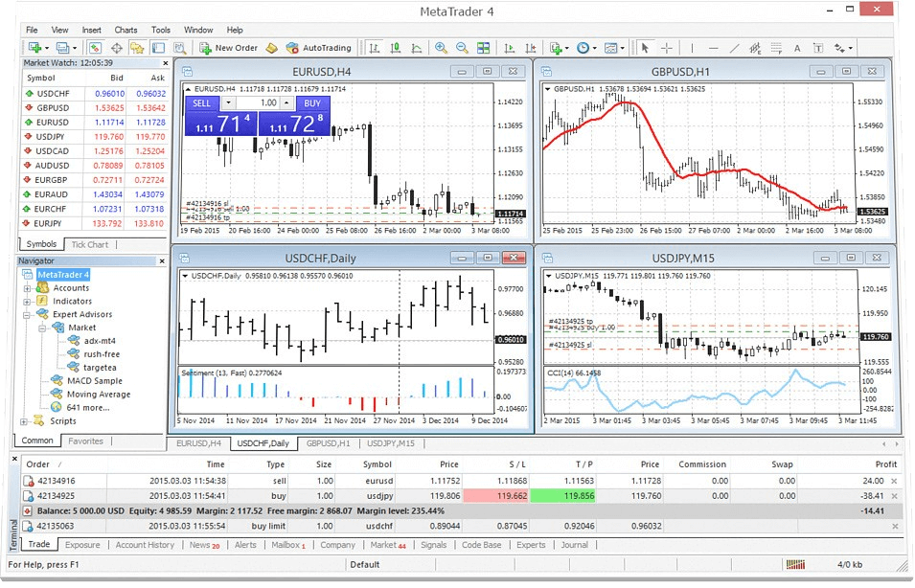
Task: Toggle chart auto scroll
Action: click(x=509, y=47)
